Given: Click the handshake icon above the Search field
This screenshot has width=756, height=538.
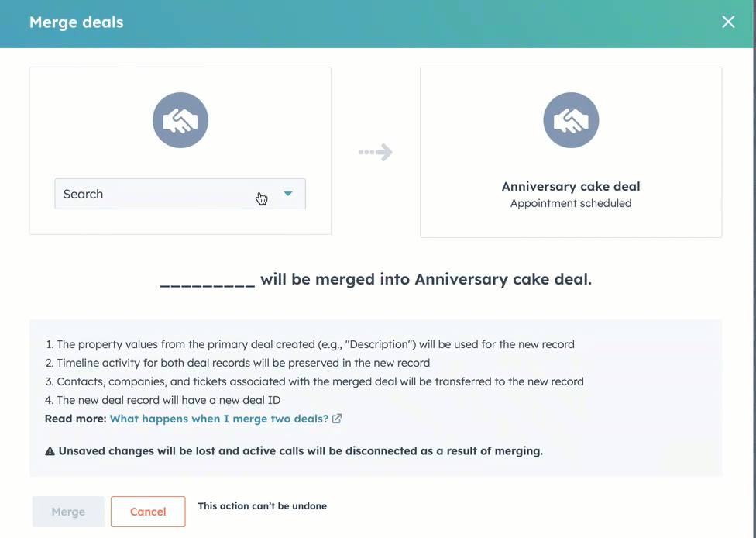Looking at the screenshot, I should (180, 120).
